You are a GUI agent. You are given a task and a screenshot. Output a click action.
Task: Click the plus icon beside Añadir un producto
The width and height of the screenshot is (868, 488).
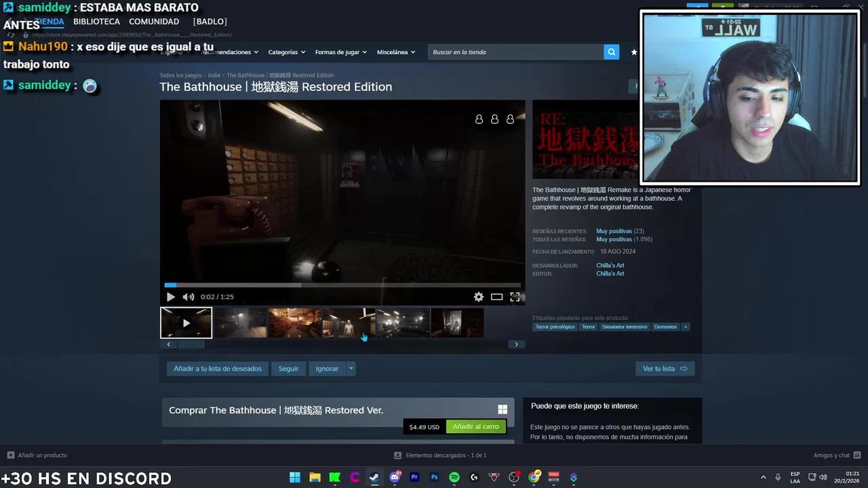coord(10,455)
